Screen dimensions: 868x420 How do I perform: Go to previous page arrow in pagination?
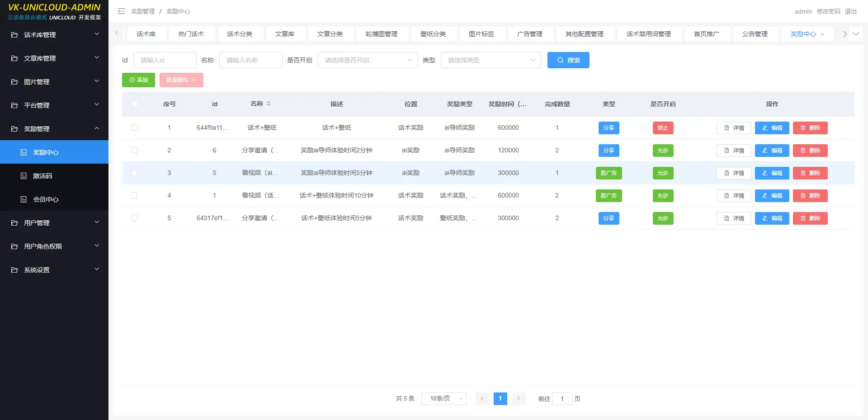482,399
